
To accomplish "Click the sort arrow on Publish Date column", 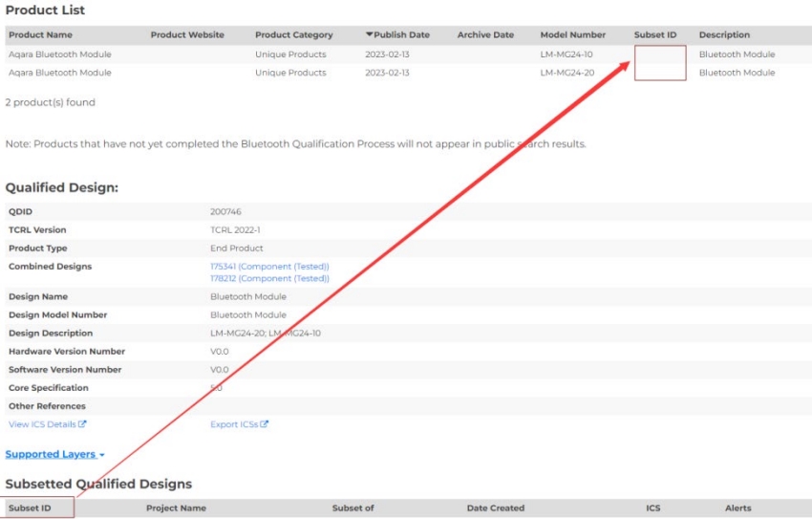I will point(370,35).
